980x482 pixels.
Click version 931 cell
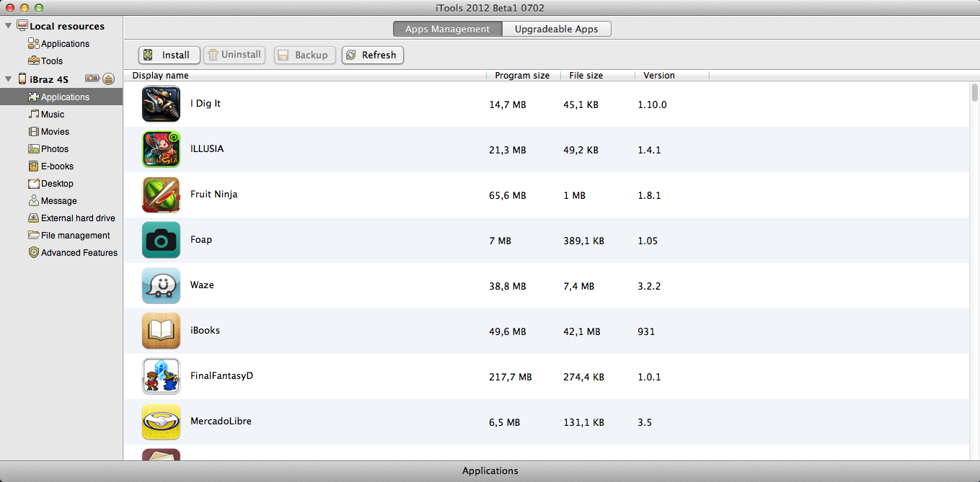coord(646,331)
